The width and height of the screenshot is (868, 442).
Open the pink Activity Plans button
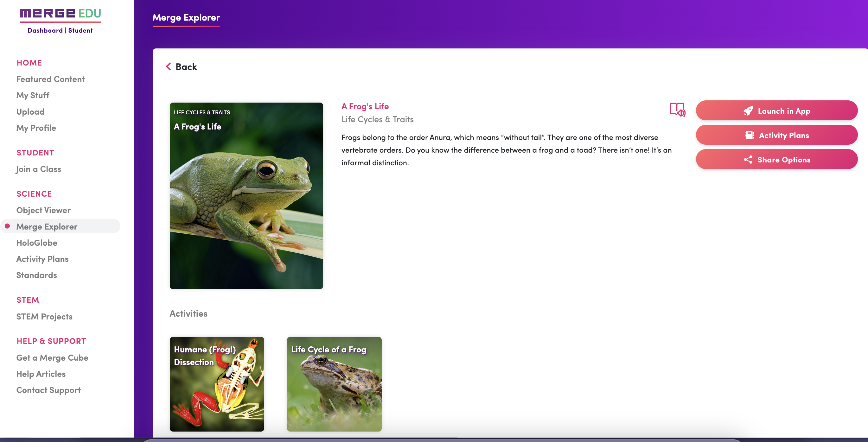point(777,135)
